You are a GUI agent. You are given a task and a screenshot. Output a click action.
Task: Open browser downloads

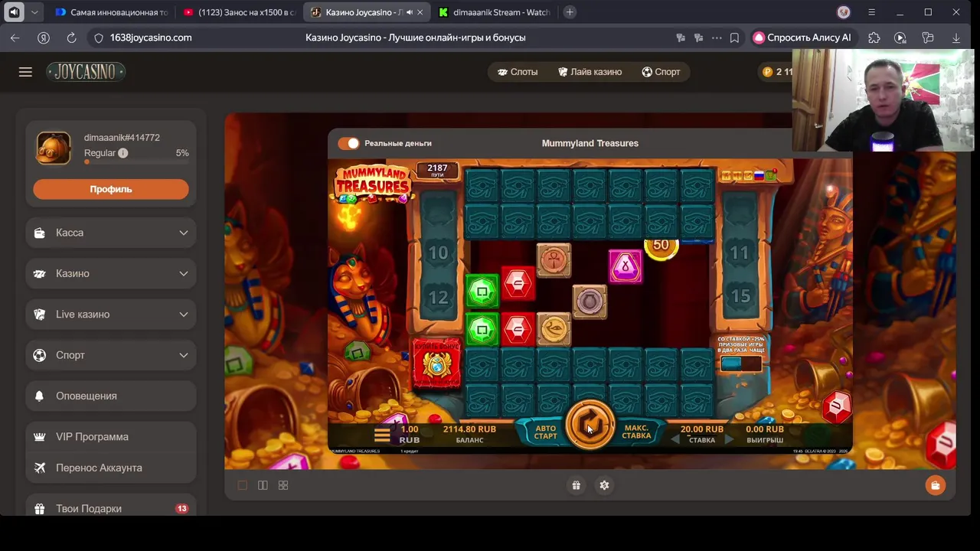pos(956,37)
